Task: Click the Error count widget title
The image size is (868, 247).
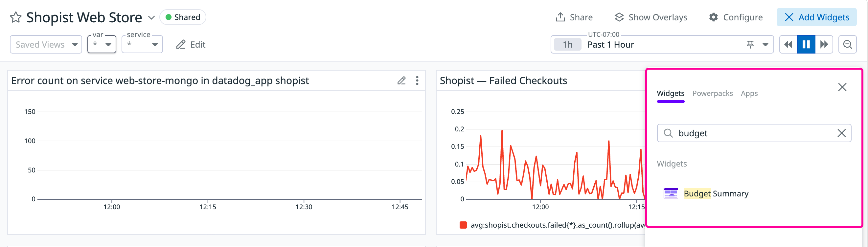Action: pos(160,81)
